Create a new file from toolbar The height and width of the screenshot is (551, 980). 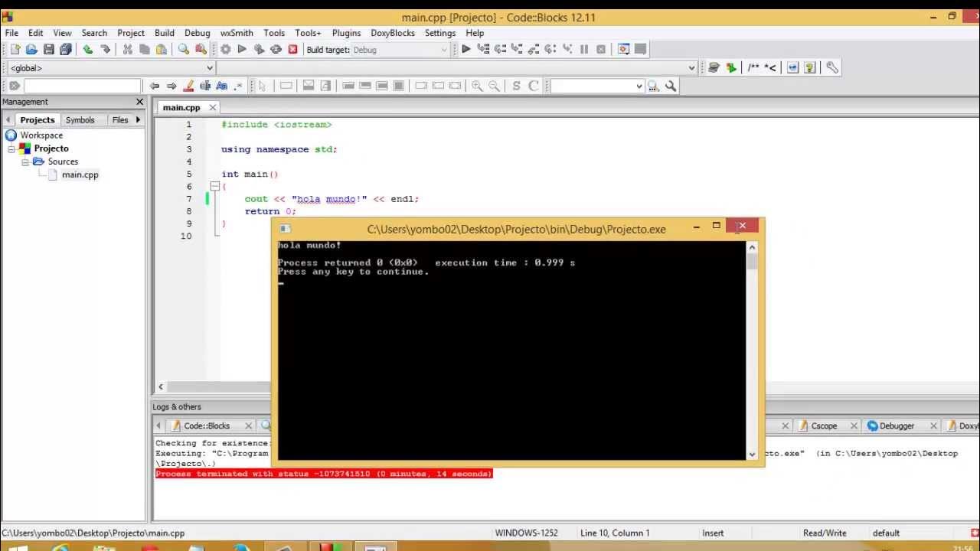click(x=15, y=50)
